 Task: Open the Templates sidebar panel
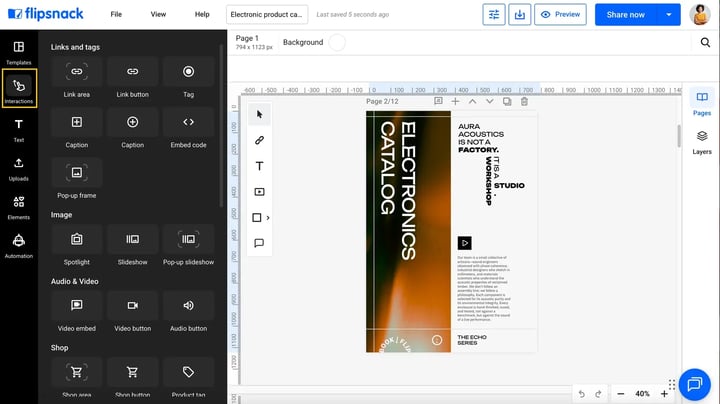click(x=19, y=52)
